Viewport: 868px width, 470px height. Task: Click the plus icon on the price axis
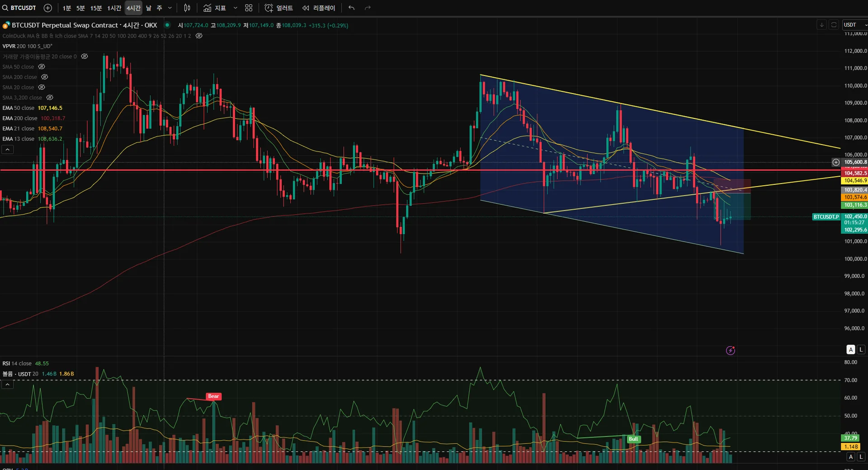point(836,162)
